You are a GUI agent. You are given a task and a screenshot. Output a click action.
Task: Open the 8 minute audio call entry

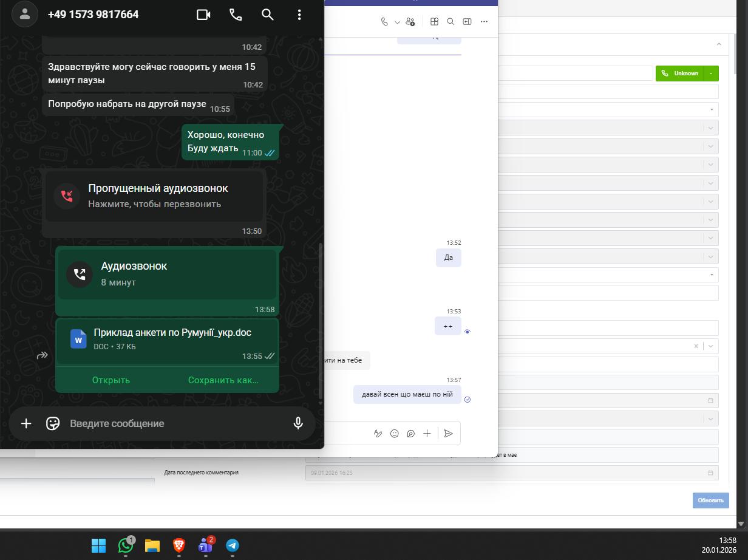pyautogui.click(x=167, y=274)
